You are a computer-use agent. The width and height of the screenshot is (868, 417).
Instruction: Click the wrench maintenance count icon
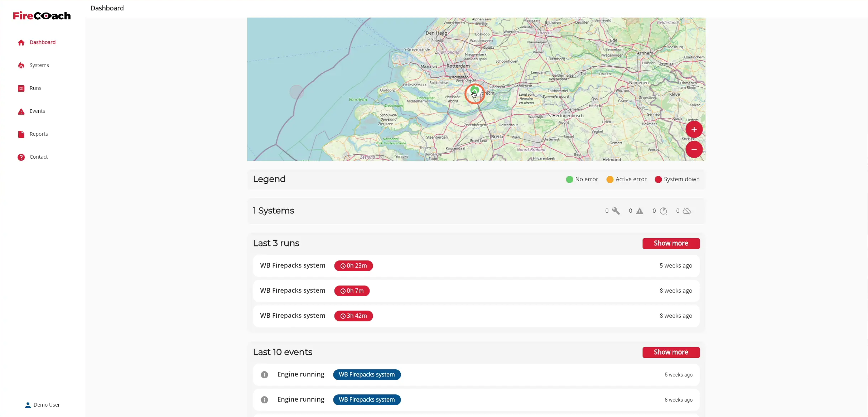point(616,211)
